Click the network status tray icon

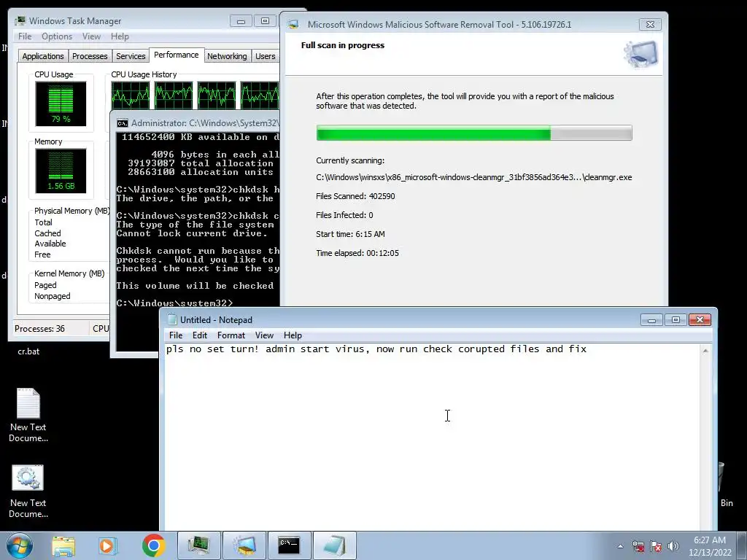click(x=638, y=546)
